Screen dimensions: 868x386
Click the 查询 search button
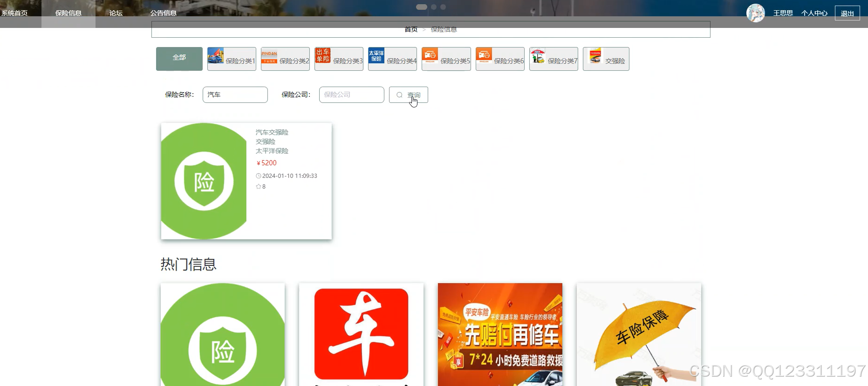[x=409, y=95]
